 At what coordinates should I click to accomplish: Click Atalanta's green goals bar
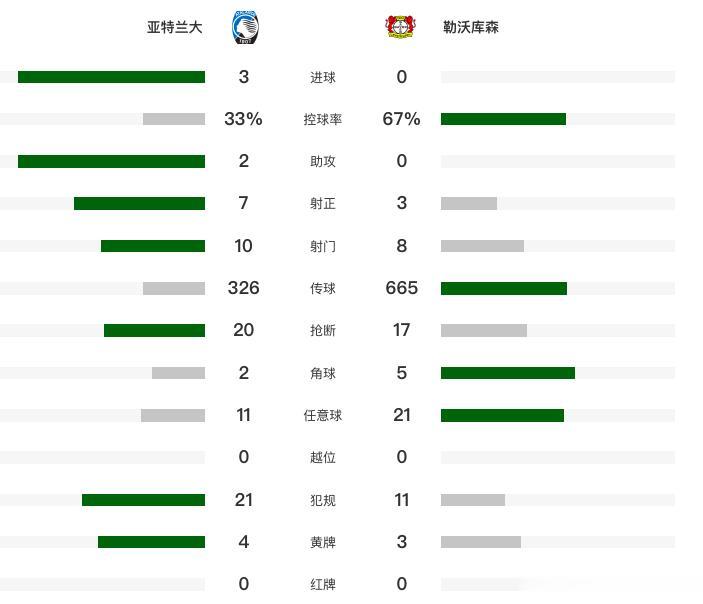tap(111, 77)
